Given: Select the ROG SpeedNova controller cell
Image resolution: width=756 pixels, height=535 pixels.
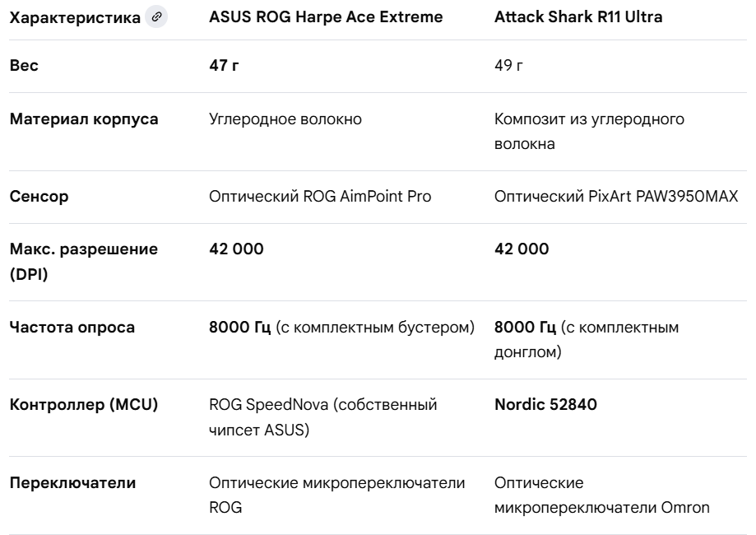Looking at the screenshot, I should (x=323, y=416).
